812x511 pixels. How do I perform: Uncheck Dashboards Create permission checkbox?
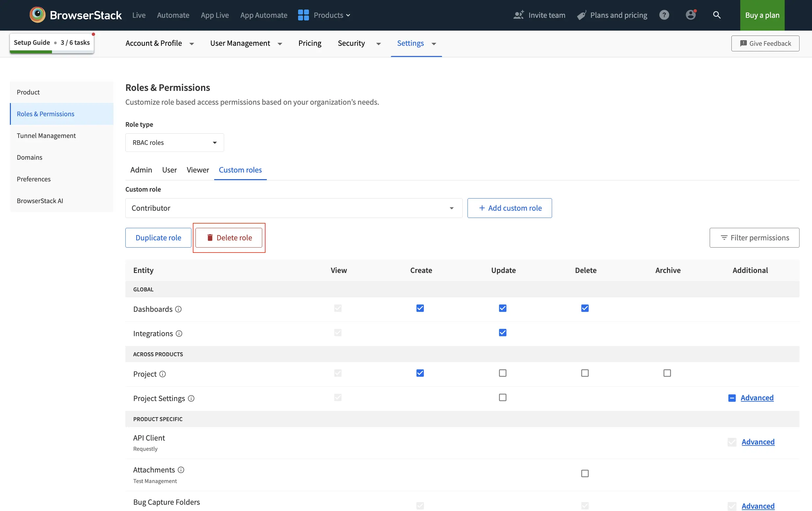click(x=420, y=308)
